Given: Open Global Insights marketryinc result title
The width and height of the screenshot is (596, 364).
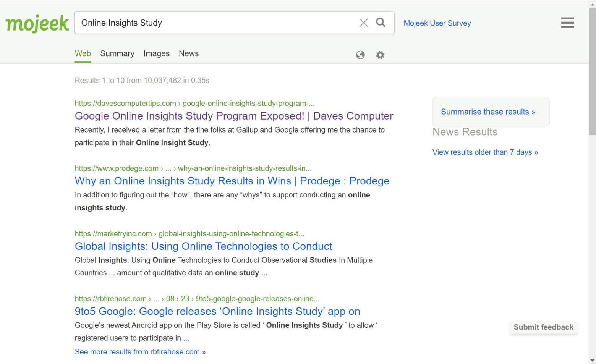Looking at the screenshot, I should click(x=204, y=246).
